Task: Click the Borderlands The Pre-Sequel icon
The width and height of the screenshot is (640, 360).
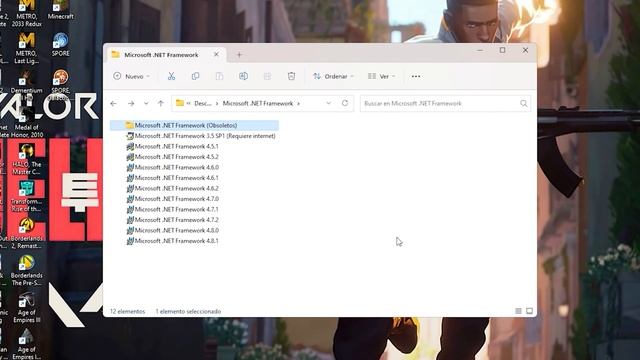Action: click(x=27, y=271)
